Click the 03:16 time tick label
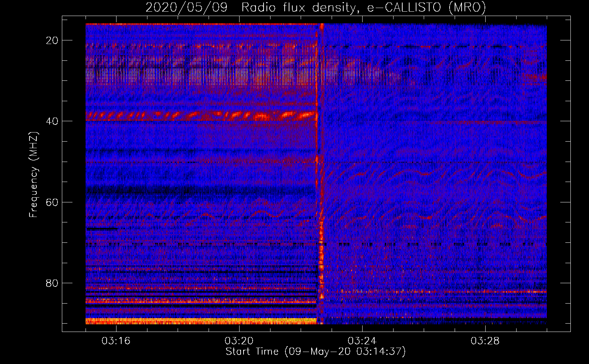 click(116, 341)
